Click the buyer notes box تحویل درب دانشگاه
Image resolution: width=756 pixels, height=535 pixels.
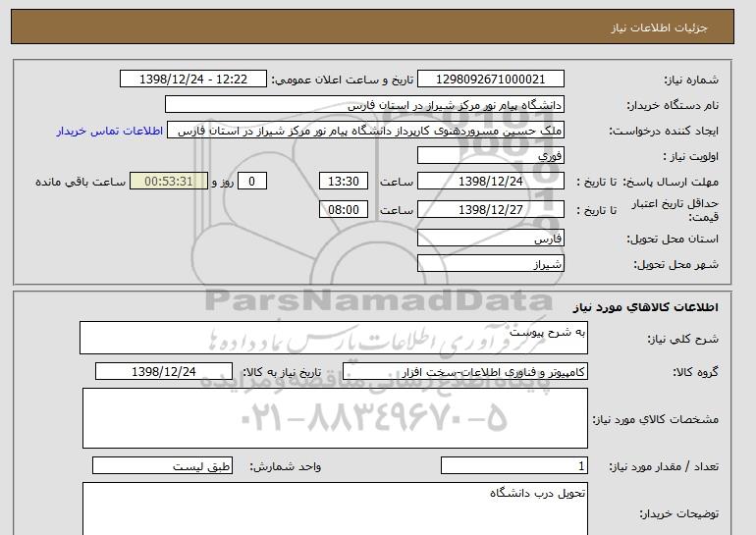335,508
